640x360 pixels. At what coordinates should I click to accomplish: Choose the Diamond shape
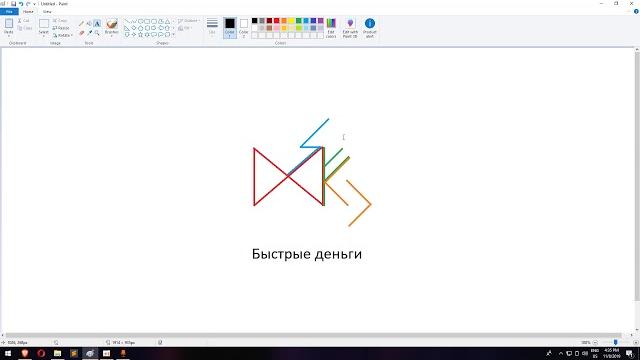[x=133, y=28]
